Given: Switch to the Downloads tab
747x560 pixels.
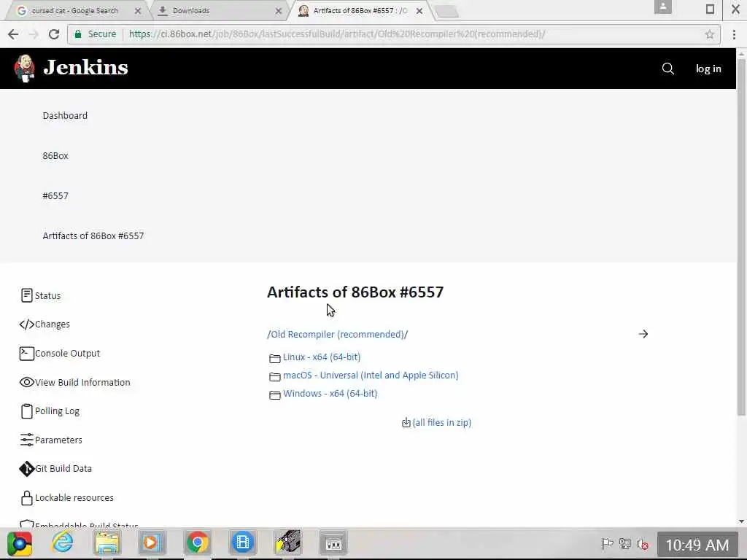Looking at the screenshot, I should pos(190,10).
